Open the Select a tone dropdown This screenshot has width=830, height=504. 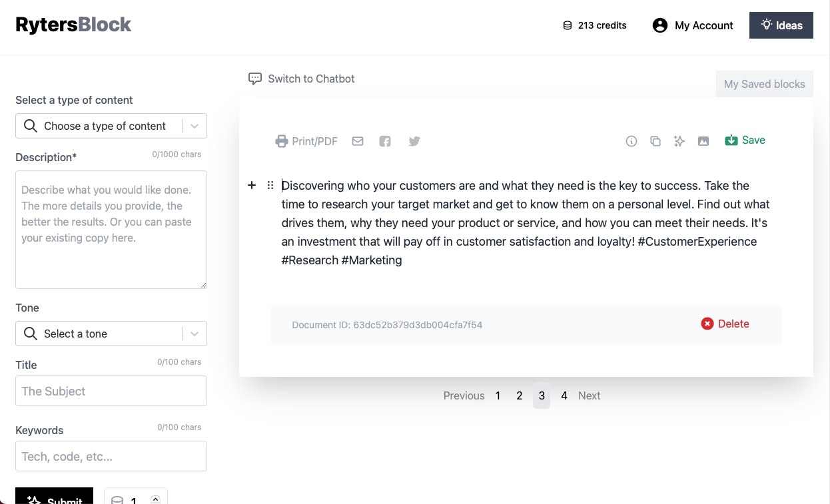pos(195,334)
